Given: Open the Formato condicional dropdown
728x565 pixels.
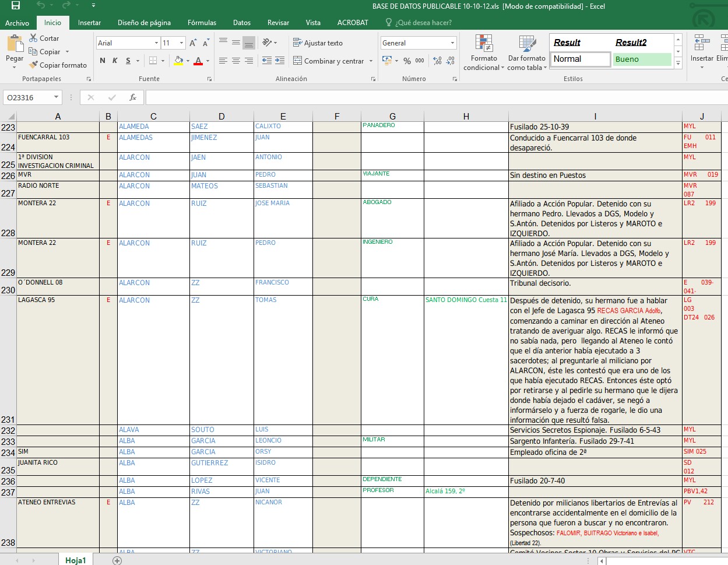Looking at the screenshot, I should coord(484,54).
